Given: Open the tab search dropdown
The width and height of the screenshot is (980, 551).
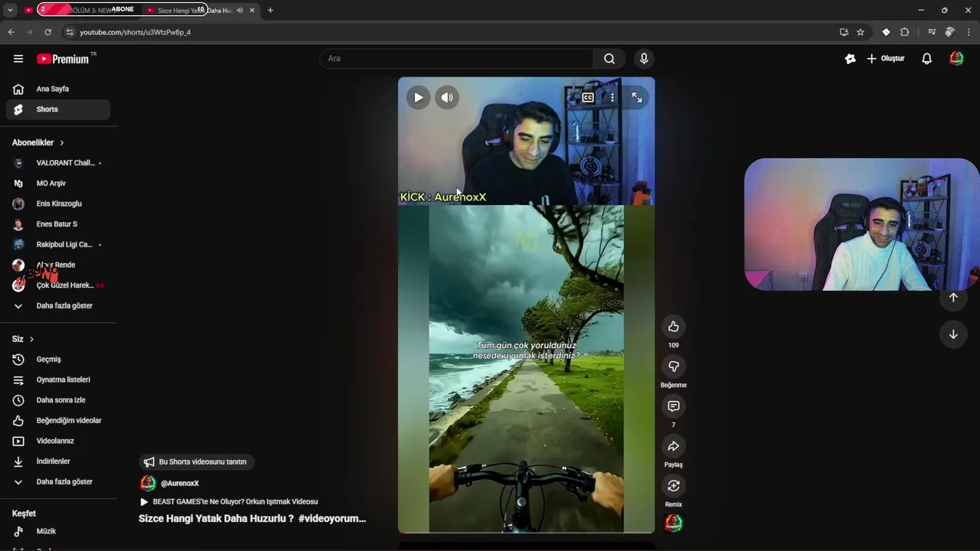Looking at the screenshot, I should click(10, 10).
